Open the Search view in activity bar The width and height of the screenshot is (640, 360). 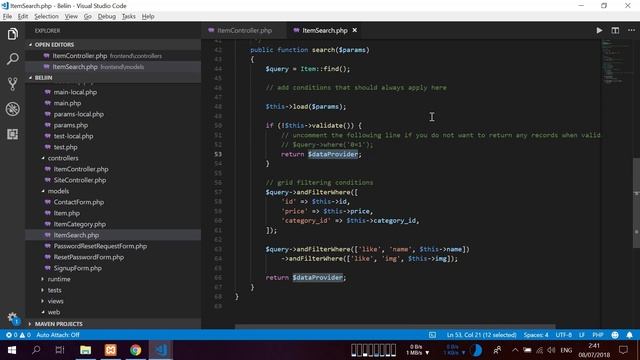pos(13,59)
